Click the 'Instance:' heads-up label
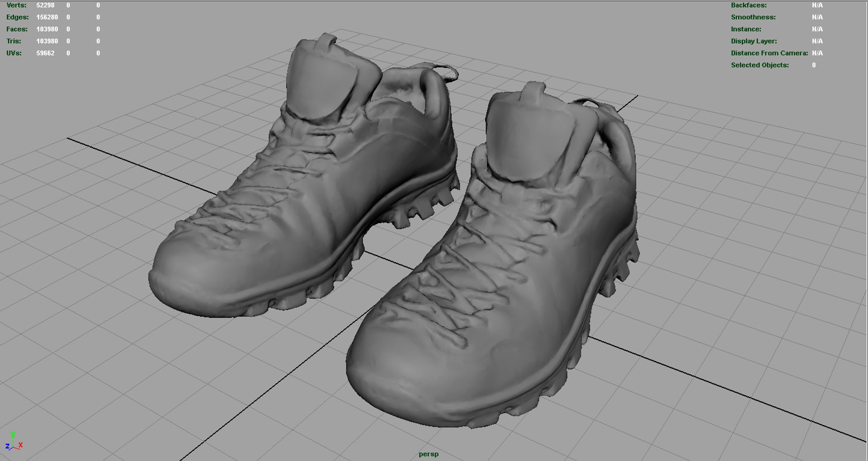 pyautogui.click(x=746, y=29)
